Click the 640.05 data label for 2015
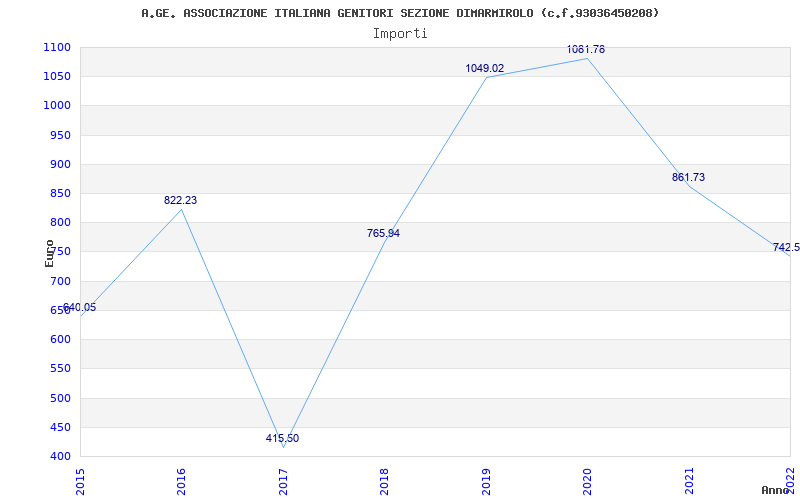This screenshot has width=800, height=500. [79, 307]
